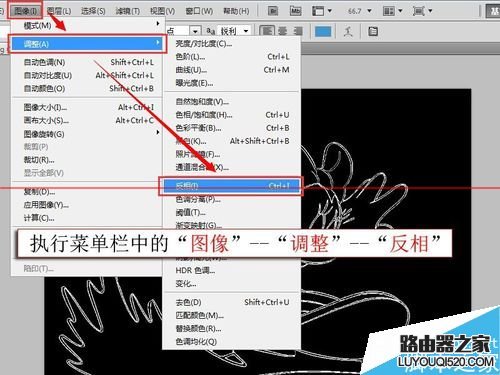Click the screen mode icon

pos(422,11)
